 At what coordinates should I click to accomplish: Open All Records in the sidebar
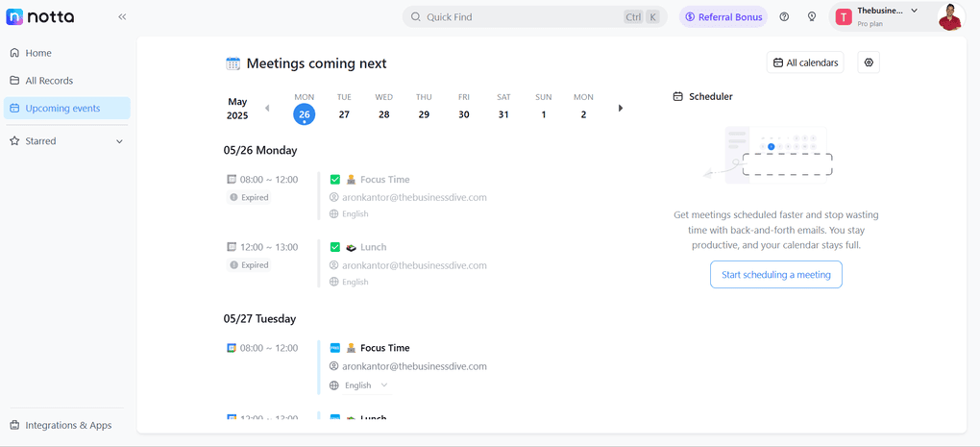pyautogui.click(x=67, y=81)
